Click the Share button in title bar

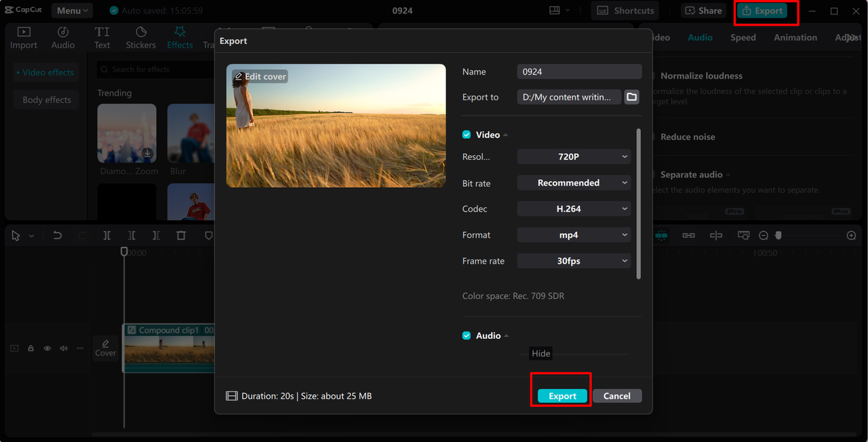pyautogui.click(x=703, y=10)
